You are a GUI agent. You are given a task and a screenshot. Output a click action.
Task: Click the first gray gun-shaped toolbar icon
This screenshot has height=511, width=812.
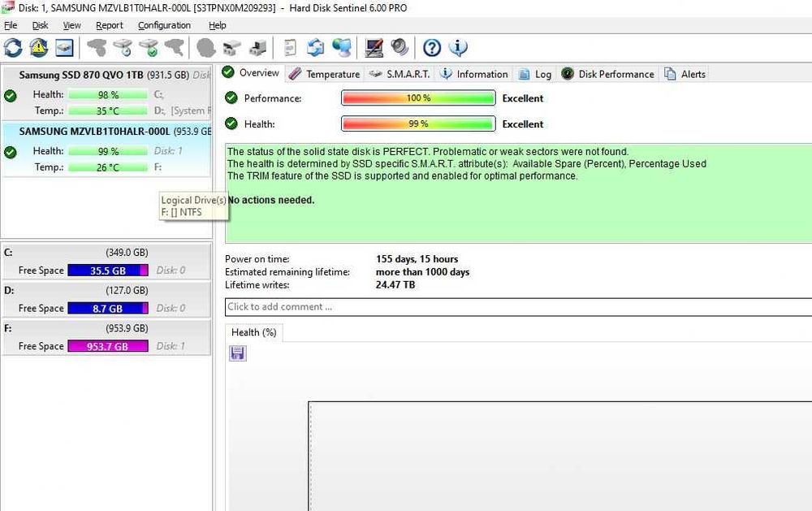(97, 48)
